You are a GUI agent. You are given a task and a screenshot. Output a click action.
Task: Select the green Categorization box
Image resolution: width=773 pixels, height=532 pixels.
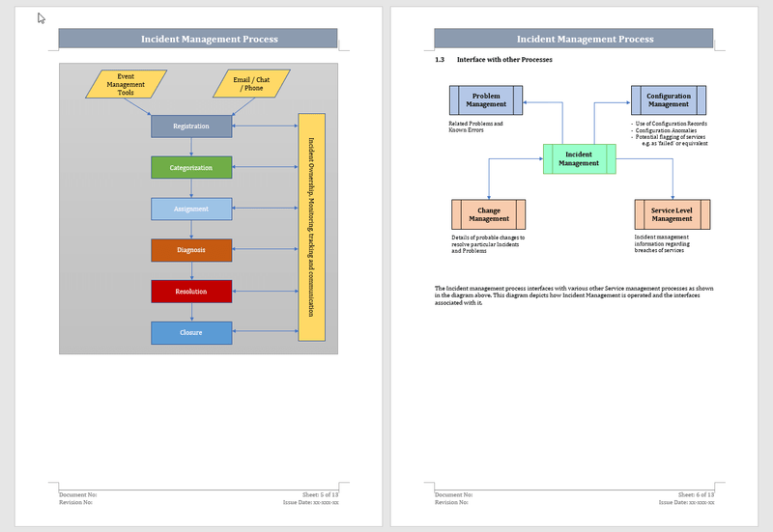pos(191,167)
